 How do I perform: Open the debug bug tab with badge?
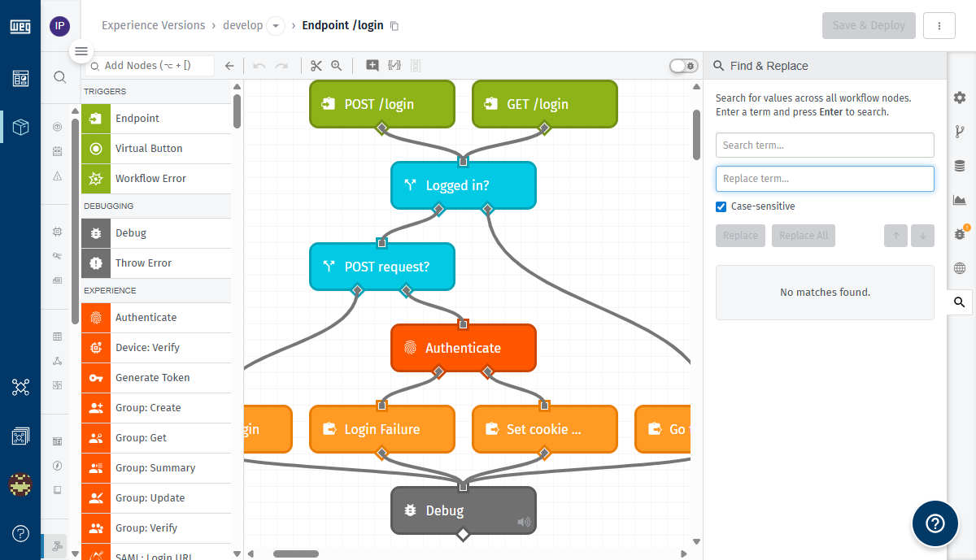tap(960, 234)
